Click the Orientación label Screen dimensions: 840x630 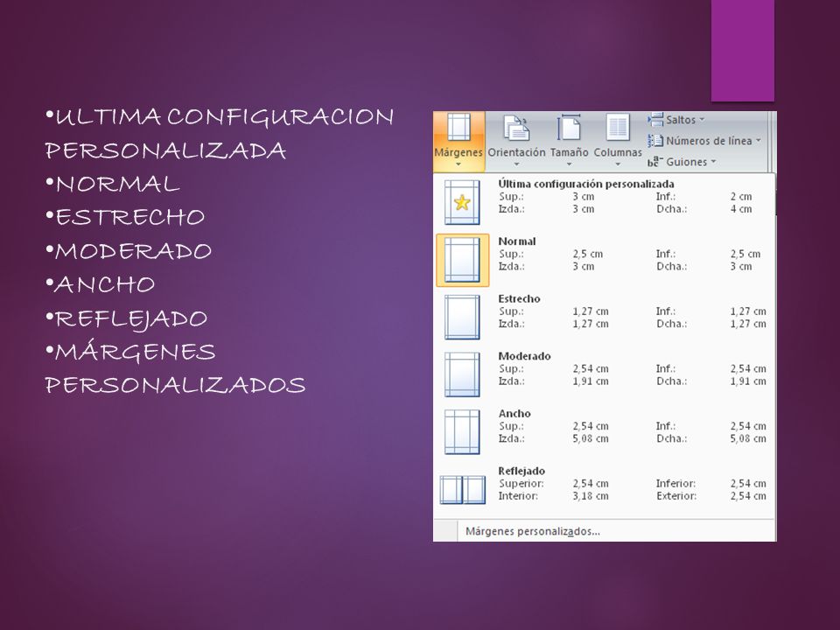516,152
